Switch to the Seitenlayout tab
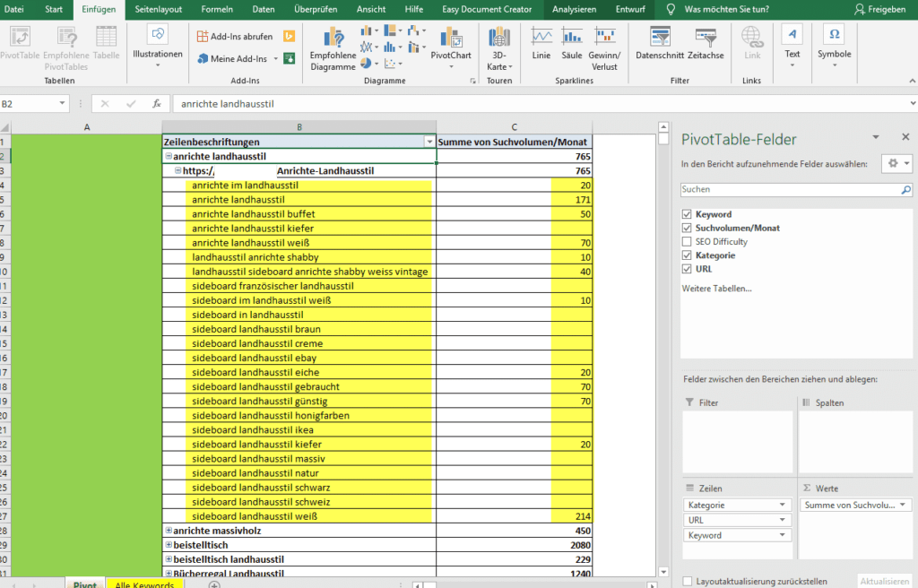918x588 pixels. click(158, 9)
